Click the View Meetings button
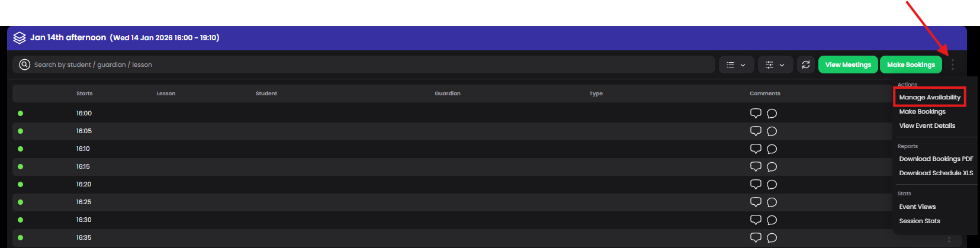This screenshot has height=248, width=980. point(848,65)
